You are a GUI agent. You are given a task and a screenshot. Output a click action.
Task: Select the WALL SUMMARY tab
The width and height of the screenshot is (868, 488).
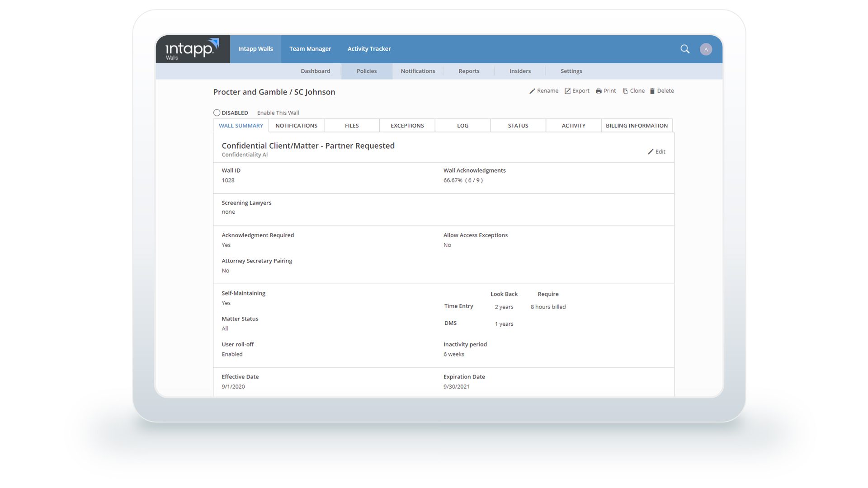(x=241, y=126)
